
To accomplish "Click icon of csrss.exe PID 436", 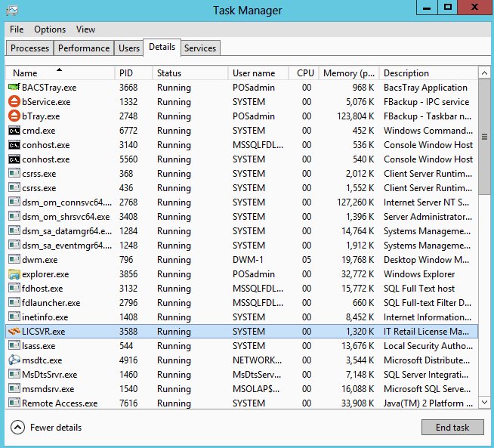I will point(14,188).
